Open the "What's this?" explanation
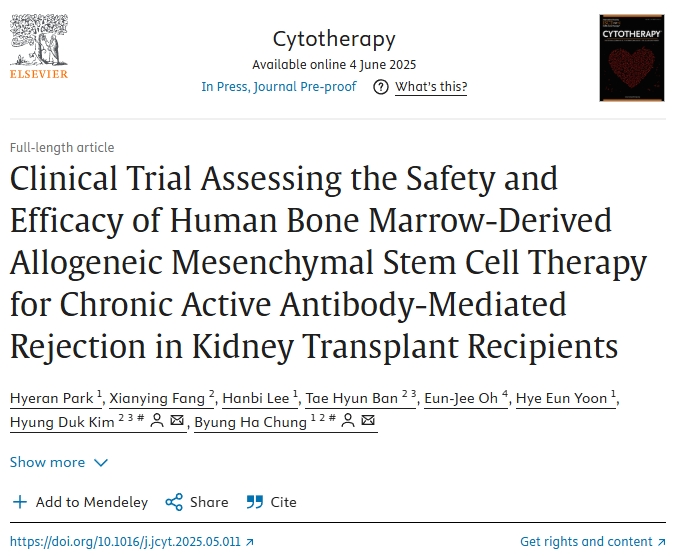The height and width of the screenshot is (556, 687). (x=430, y=87)
